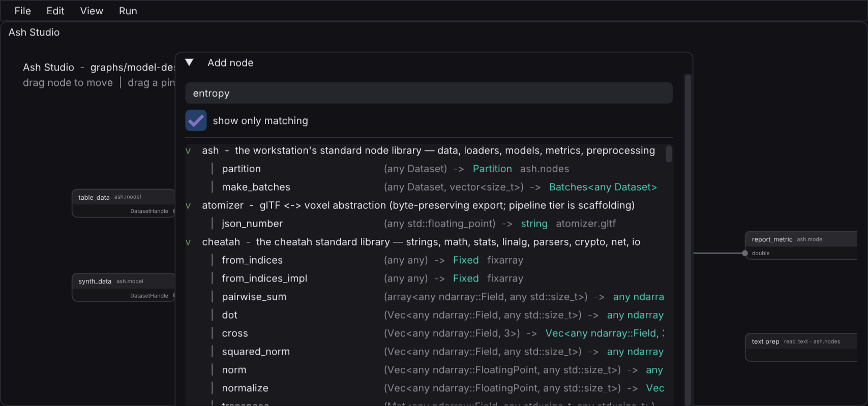Collapse the cheatah library group
Viewport: 868px width, 406px height.
(188, 242)
